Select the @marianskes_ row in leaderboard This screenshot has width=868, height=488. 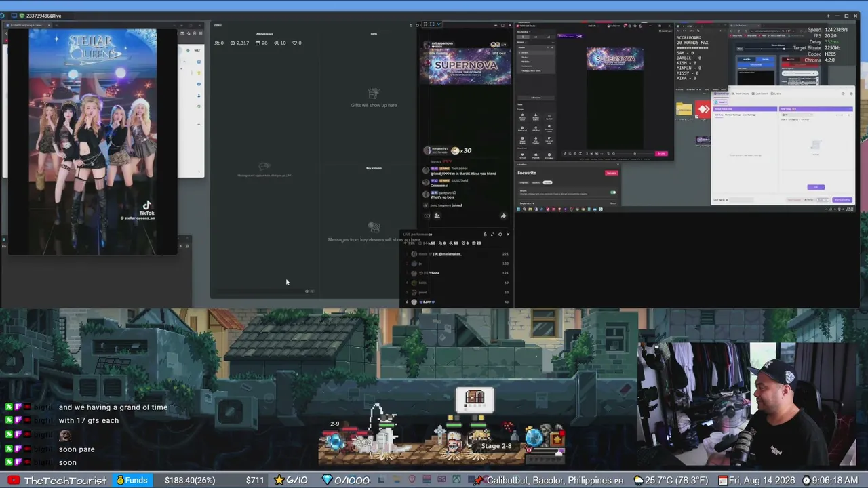click(x=458, y=254)
